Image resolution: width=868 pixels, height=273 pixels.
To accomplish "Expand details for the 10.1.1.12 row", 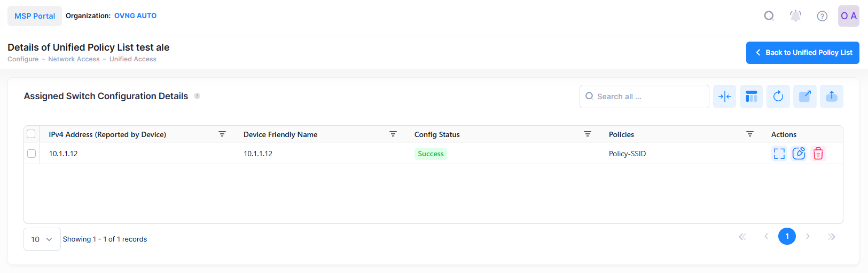I will (779, 154).
